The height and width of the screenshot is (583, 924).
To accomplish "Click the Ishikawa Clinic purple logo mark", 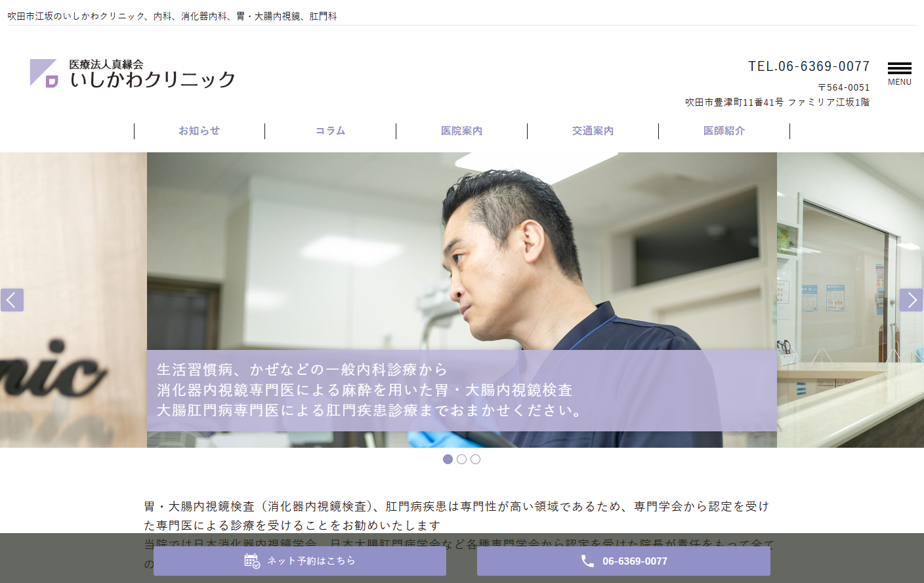I will (44, 74).
